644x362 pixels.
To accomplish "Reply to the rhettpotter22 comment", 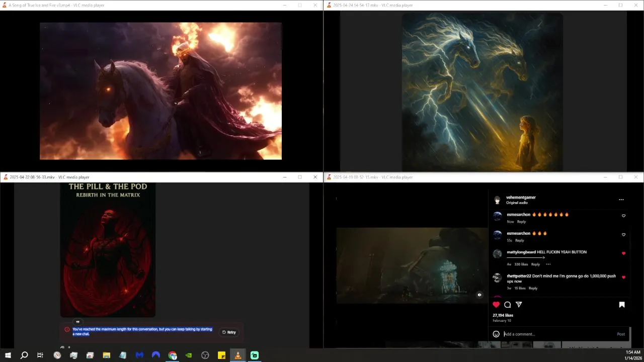I will point(533,288).
